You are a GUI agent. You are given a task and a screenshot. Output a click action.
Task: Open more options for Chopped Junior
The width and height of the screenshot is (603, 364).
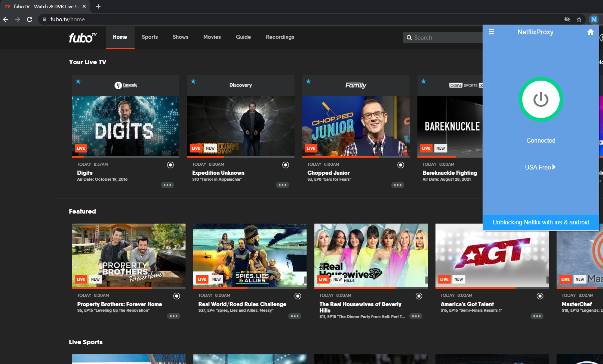tap(398, 185)
